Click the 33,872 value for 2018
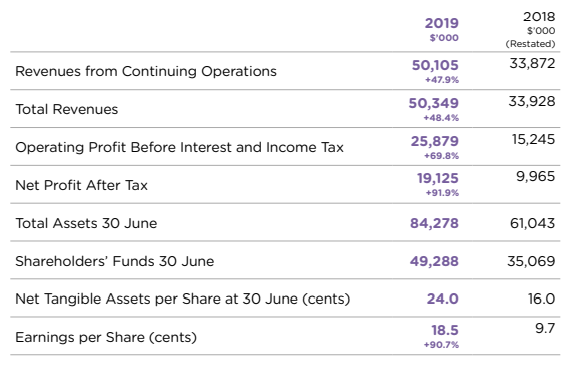 pos(532,63)
